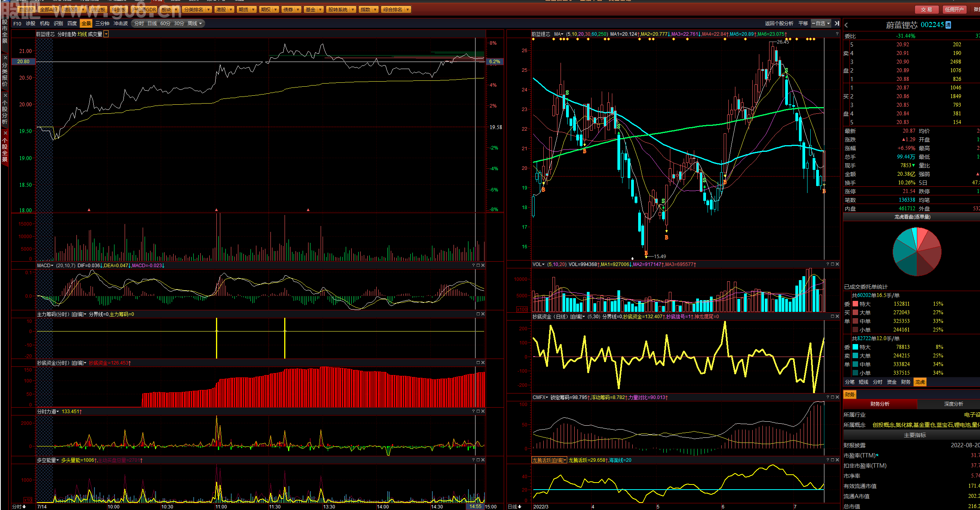Click the jump-to-end arrow icon beside 自选
Image resolution: width=980 pixels, height=510 pixels.
[837, 24]
